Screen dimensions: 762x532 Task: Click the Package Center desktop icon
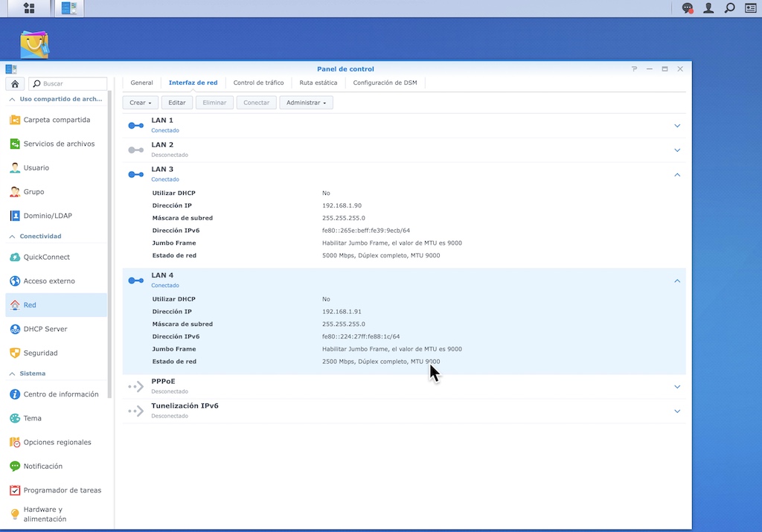point(34,45)
